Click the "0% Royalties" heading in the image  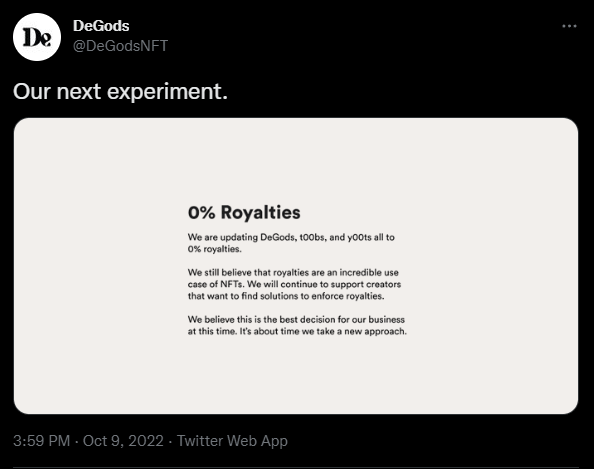(x=244, y=212)
